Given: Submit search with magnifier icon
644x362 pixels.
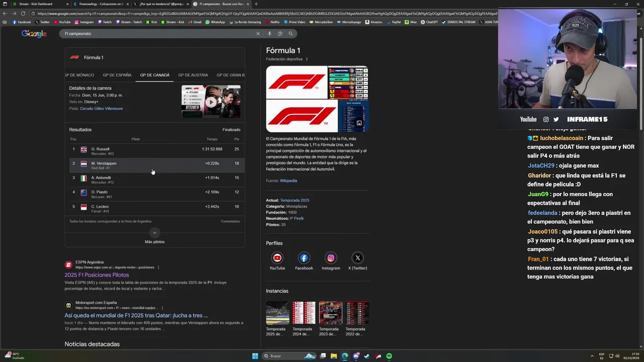Looking at the screenshot, I should click(290, 34).
